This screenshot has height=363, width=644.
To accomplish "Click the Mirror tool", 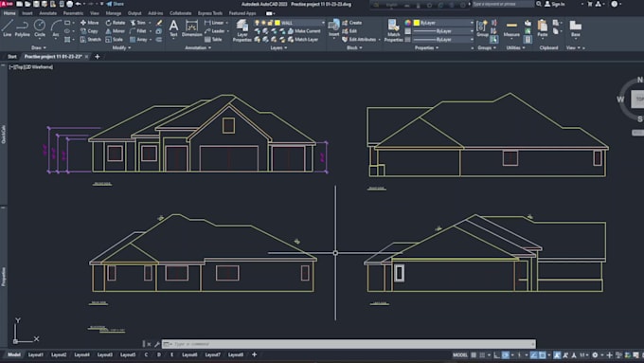I will click(115, 31).
